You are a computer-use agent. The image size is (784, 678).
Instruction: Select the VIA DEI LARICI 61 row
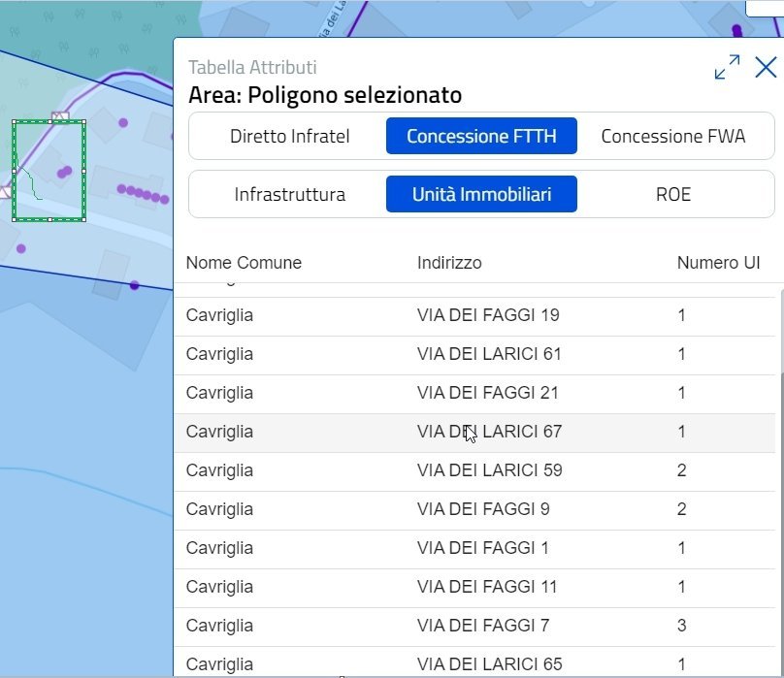(x=475, y=355)
